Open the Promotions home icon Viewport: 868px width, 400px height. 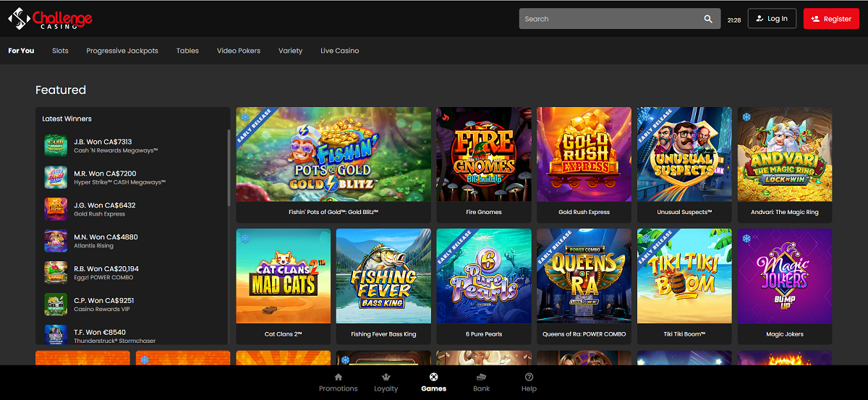point(339,377)
